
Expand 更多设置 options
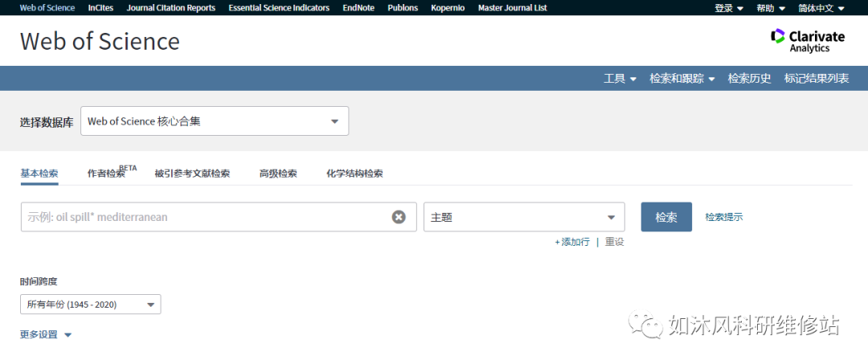click(x=46, y=335)
